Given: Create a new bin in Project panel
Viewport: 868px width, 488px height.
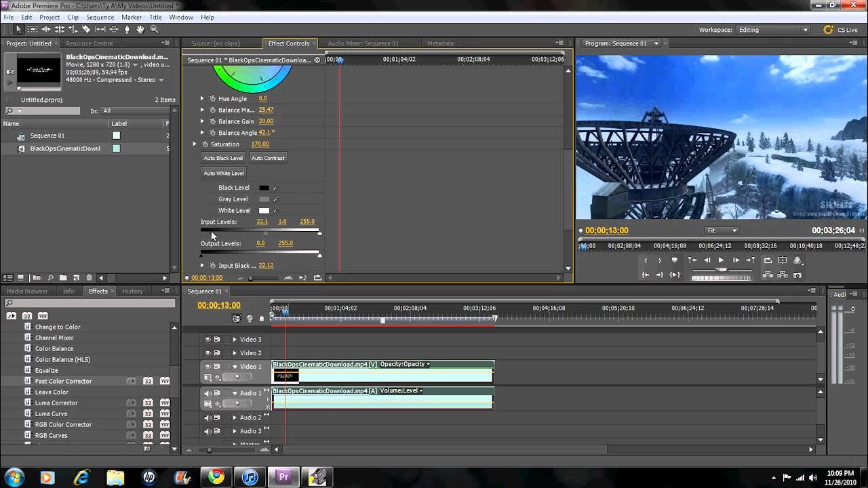Looking at the screenshot, I should coord(63,278).
